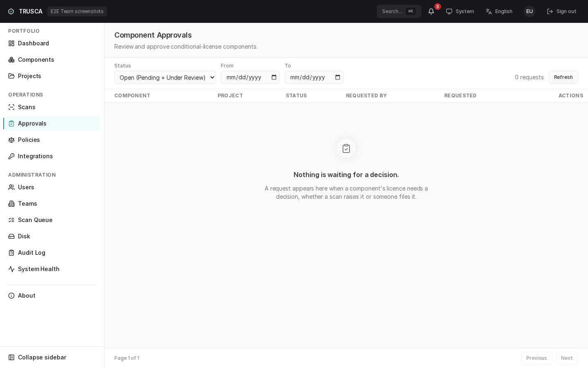The width and height of the screenshot is (588, 368).
Task: Click the Previous page button
Action: click(537, 358)
